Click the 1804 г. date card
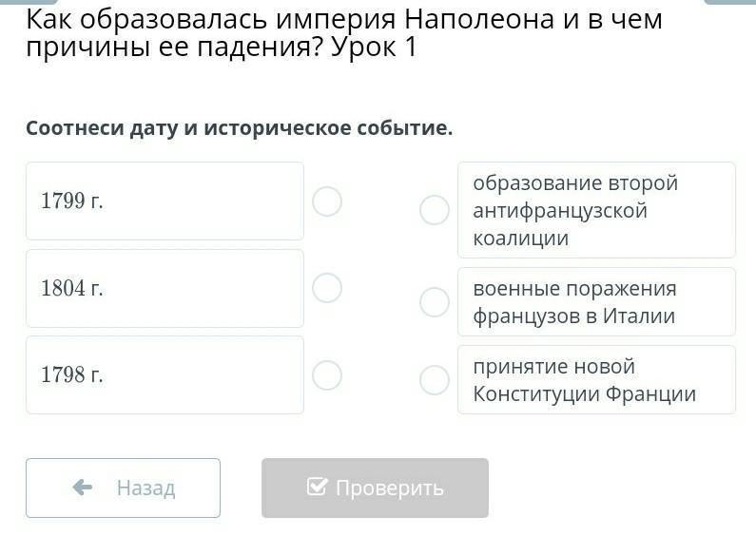 [165, 288]
